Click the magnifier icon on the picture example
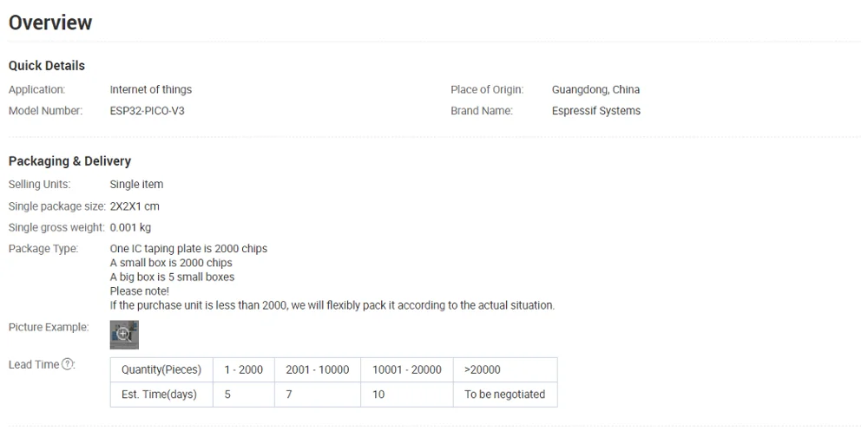 [x=123, y=334]
